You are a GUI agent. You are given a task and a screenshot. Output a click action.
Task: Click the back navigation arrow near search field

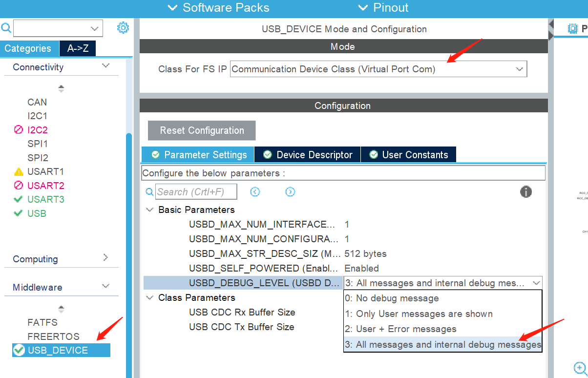pos(255,192)
